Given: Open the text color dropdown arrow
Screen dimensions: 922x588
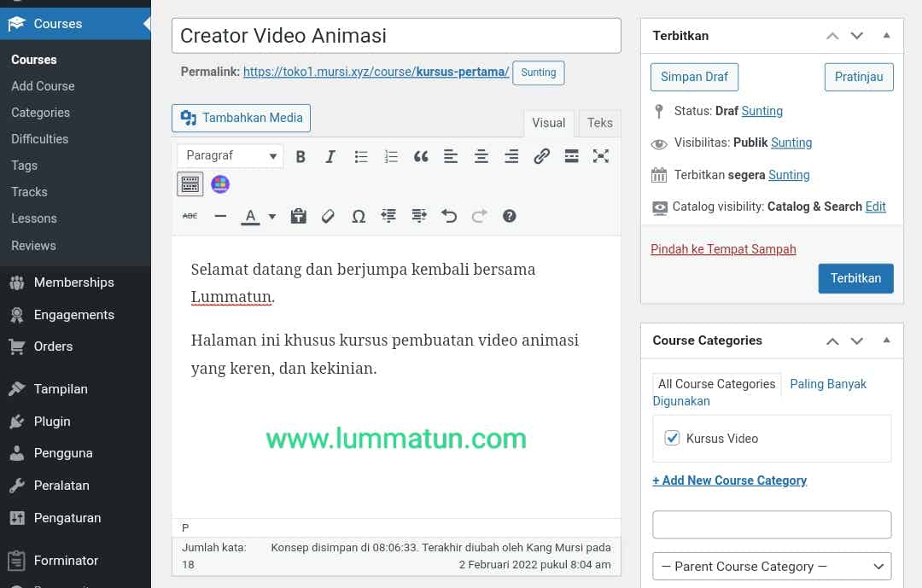Looking at the screenshot, I should [272, 217].
